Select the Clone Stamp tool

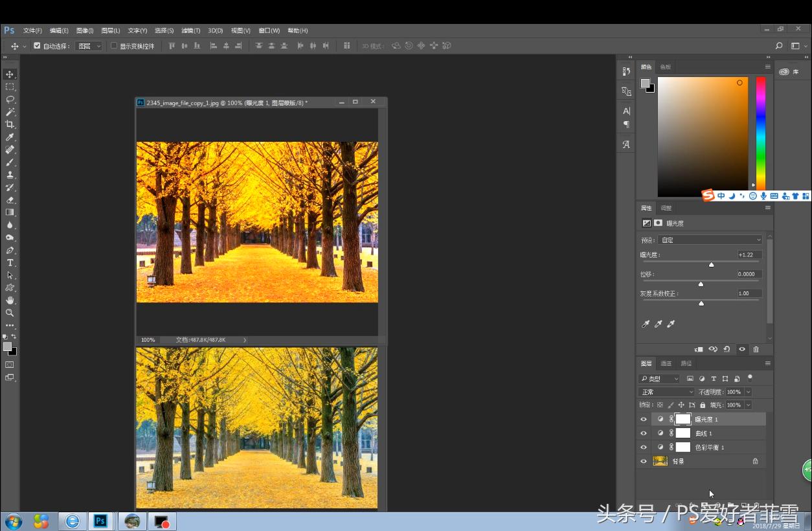click(x=10, y=175)
